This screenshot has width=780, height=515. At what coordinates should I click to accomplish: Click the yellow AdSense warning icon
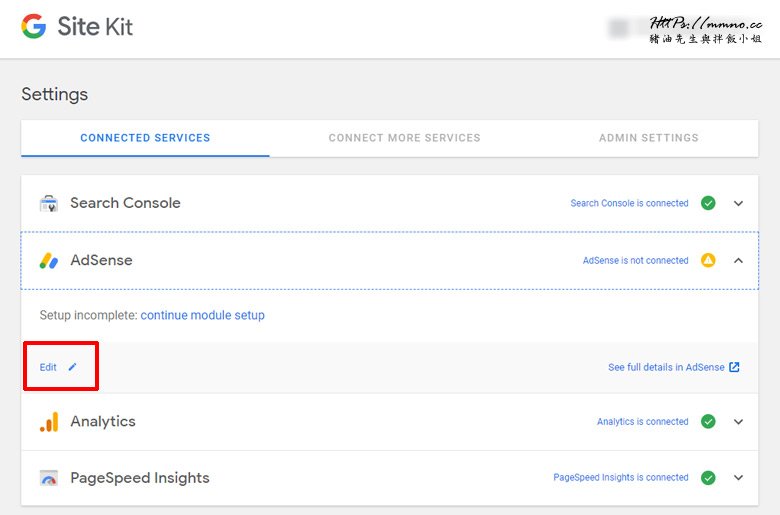tap(708, 260)
